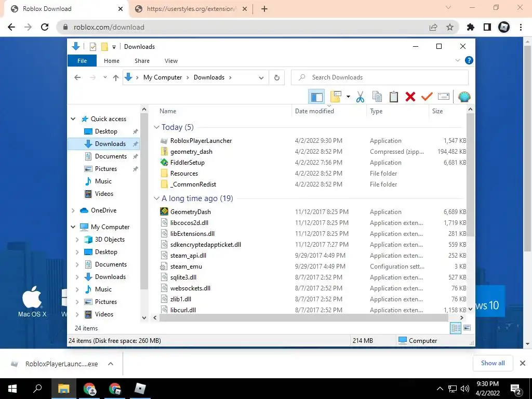This screenshot has height=399, width=532.
Task: Select the FiddlerSetup application
Action: click(x=187, y=163)
